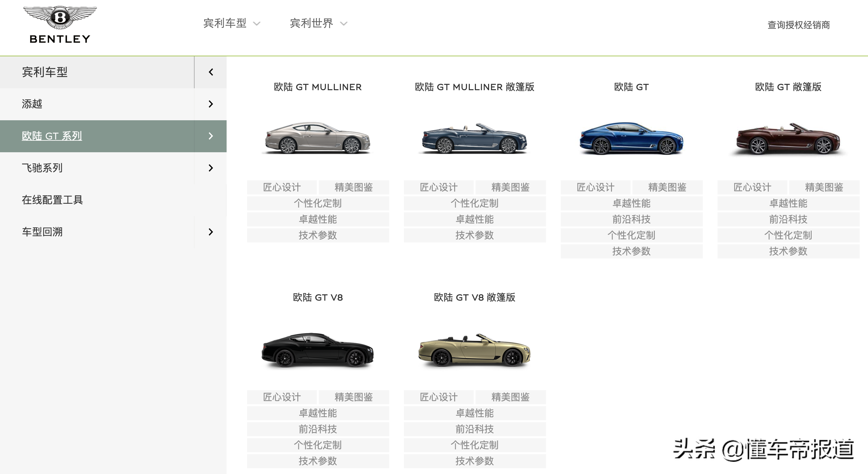Open 前沿科技 under gold 欧陆 GT V8 敞篷版

[474, 429]
